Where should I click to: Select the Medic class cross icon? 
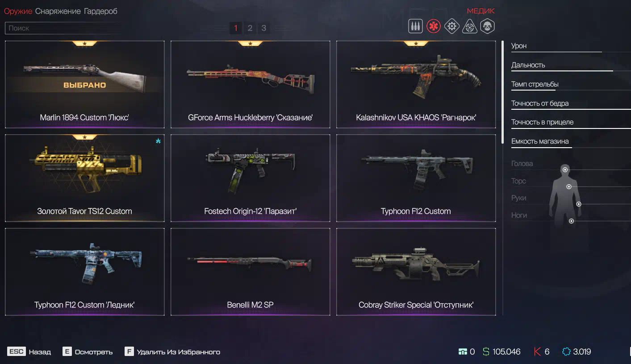pyautogui.click(x=433, y=26)
